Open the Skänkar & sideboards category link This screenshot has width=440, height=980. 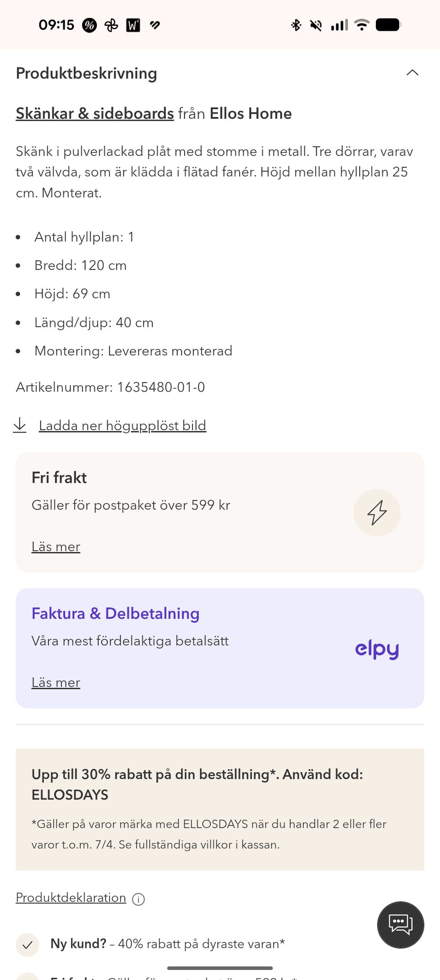[95, 113]
